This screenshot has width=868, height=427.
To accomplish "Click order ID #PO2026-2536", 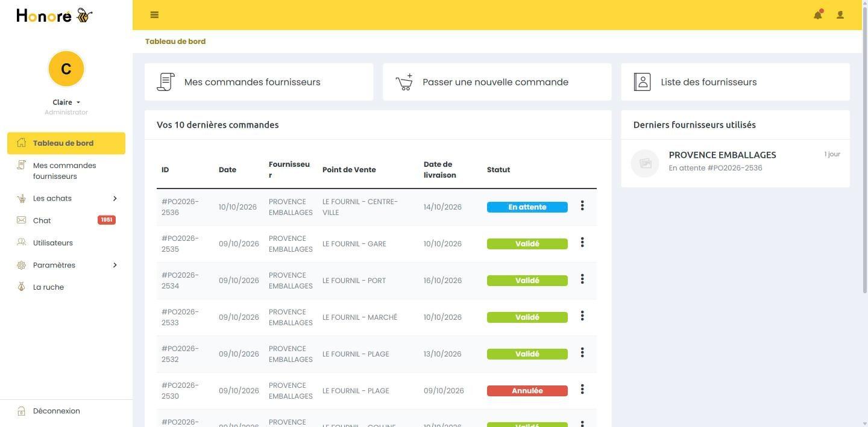I will (180, 207).
